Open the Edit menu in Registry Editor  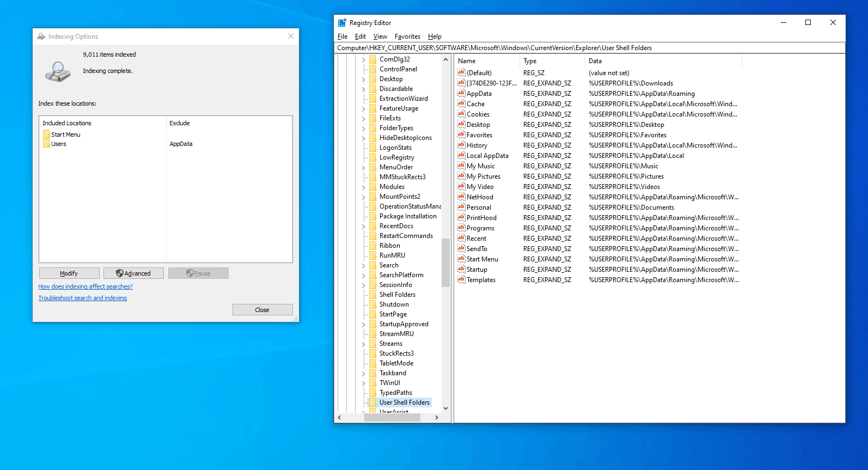(360, 36)
